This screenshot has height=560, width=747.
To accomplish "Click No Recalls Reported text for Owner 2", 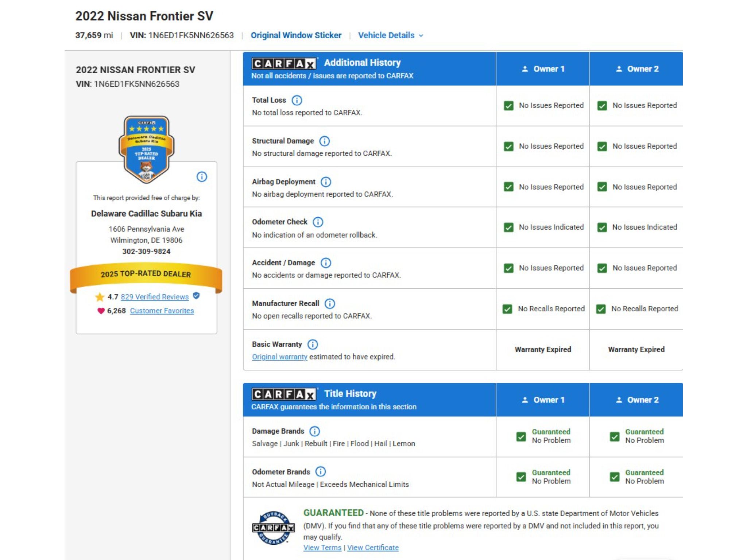I will pyautogui.click(x=645, y=309).
